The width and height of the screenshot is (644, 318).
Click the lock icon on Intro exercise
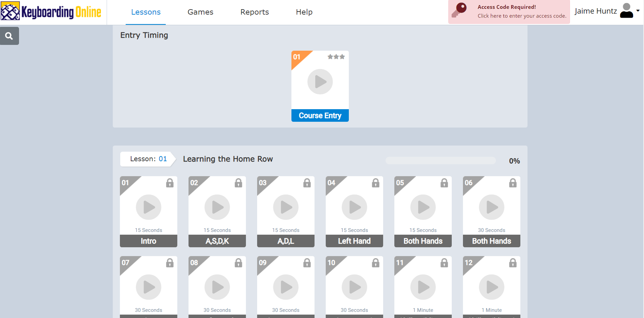170,183
